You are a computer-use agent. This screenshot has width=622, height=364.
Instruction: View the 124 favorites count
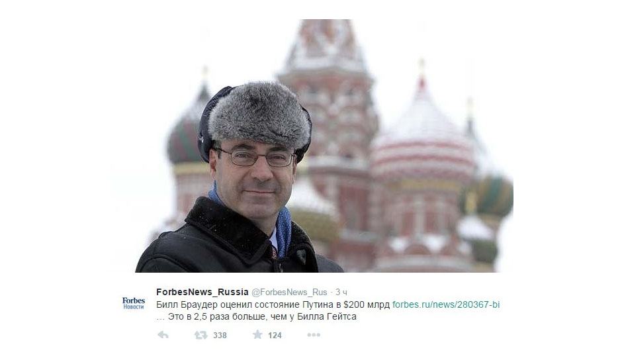275,336
